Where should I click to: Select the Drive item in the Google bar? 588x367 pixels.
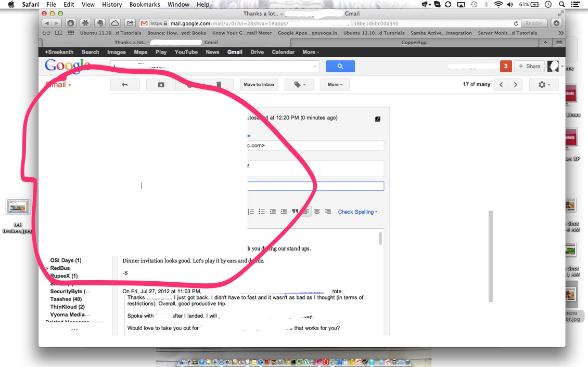point(257,52)
